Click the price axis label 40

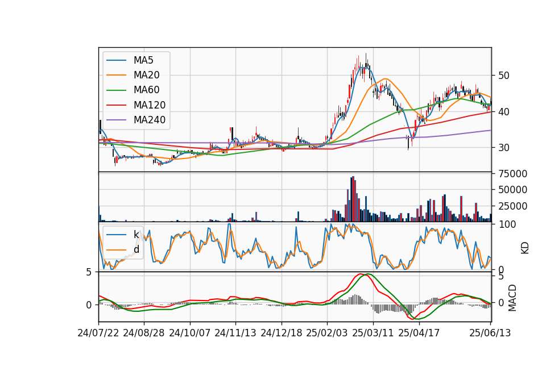tap(503, 112)
